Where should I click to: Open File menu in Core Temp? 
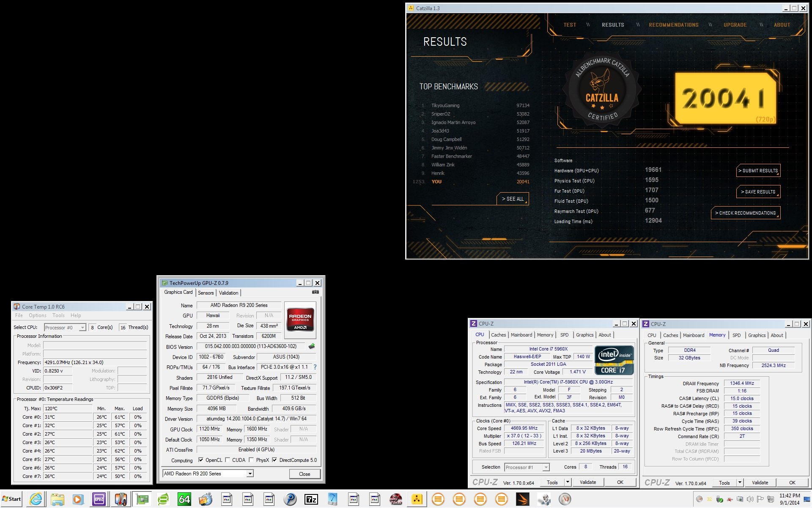tap(19, 315)
